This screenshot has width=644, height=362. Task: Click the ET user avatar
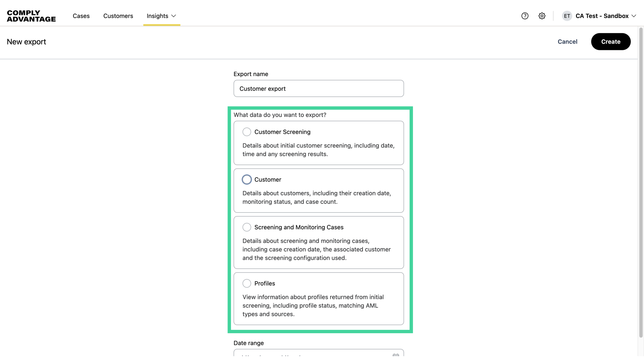(x=567, y=16)
